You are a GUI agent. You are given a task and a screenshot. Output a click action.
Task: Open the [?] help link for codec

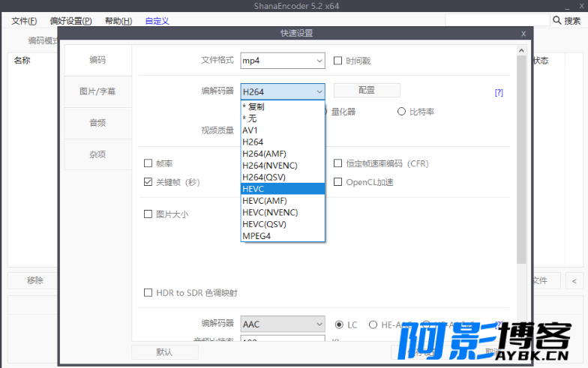499,93
